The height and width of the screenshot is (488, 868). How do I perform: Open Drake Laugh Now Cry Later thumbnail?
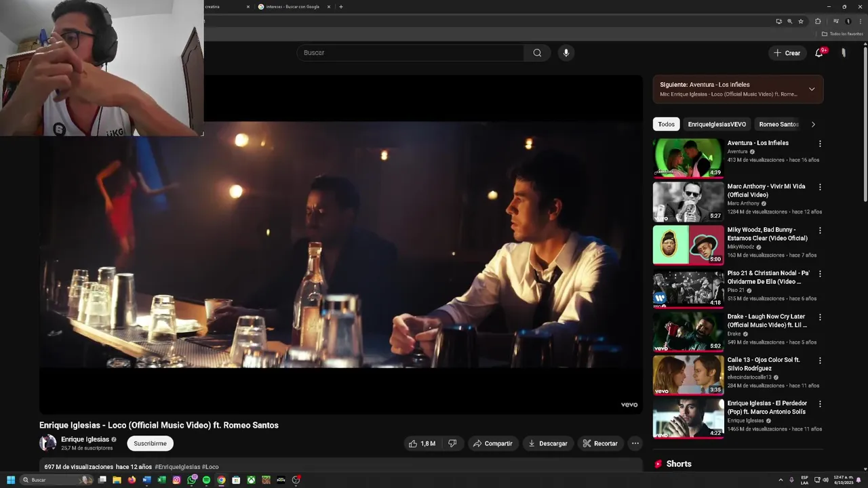tap(688, 331)
